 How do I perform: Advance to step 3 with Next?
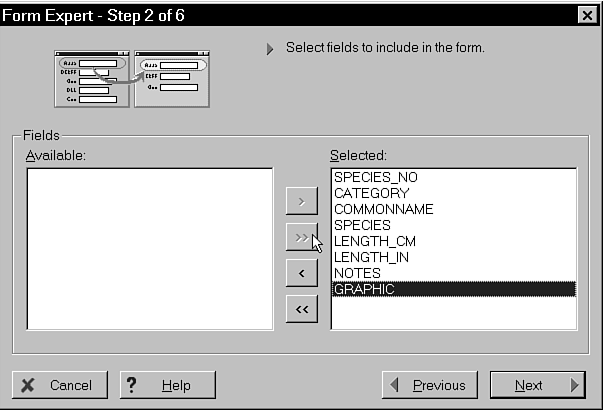click(x=537, y=385)
